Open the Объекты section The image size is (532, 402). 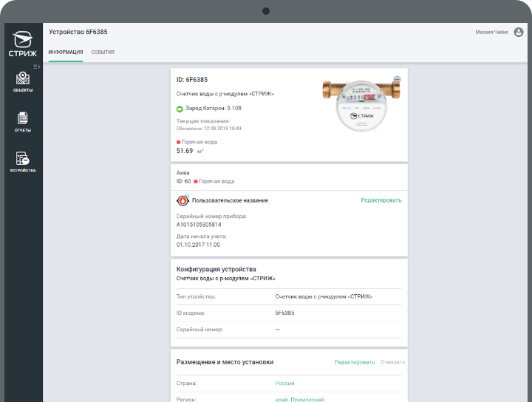(23, 82)
